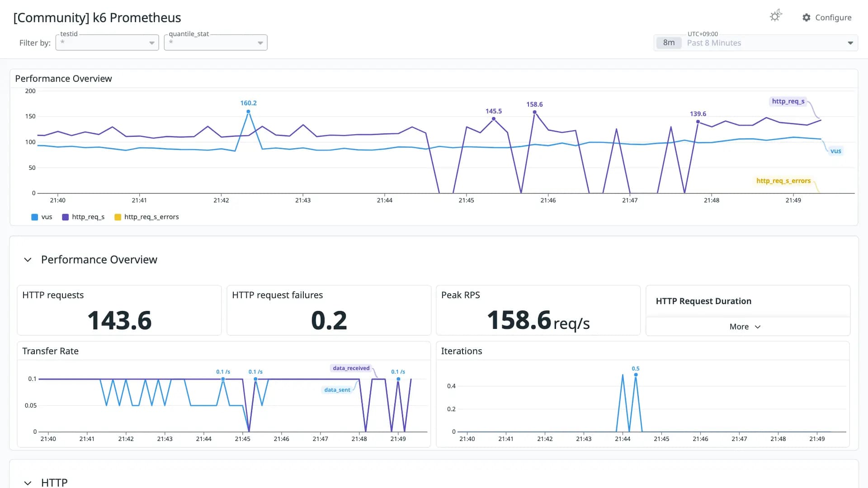Image resolution: width=868 pixels, height=488 pixels.
Task: Click the HTTP section heading
Action: [x=54, y=483]
